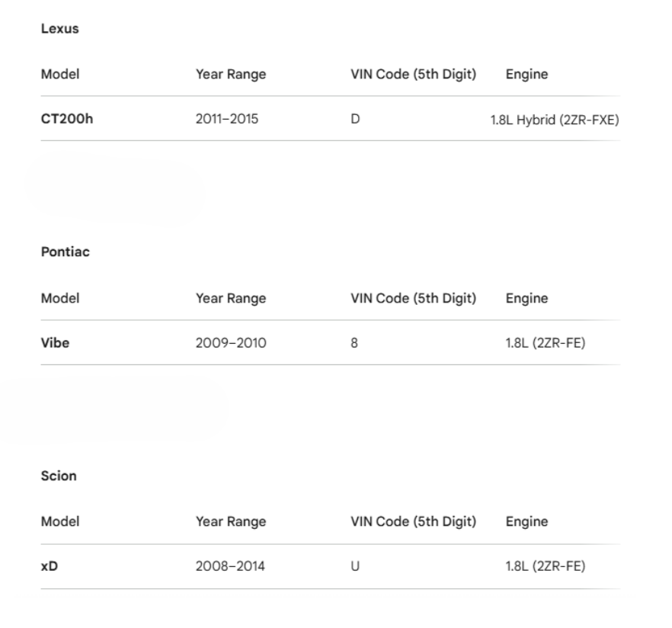Click the Pontiac section heading
This screenshot has height=628, width=672.
click(66, 252)
